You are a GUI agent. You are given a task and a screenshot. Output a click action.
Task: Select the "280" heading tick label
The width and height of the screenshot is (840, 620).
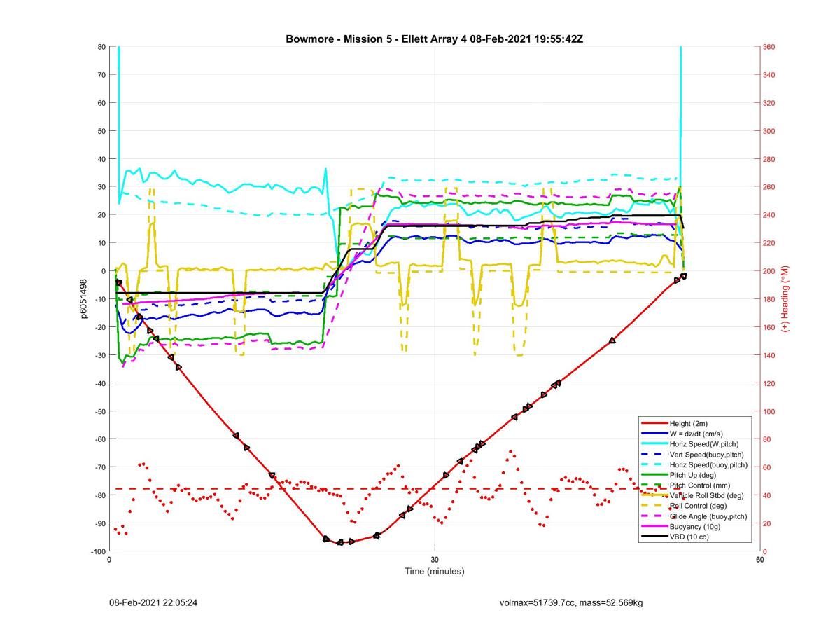point(769,159)
